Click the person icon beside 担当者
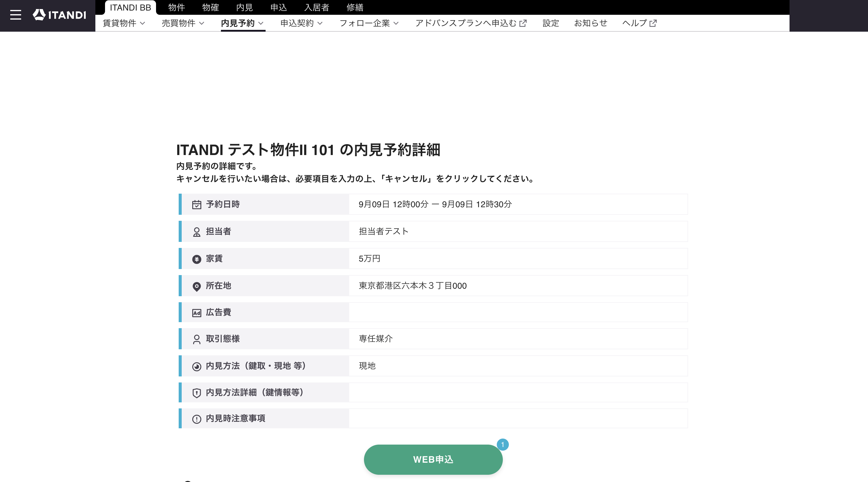The image size is (868, 482). point(196,232)
